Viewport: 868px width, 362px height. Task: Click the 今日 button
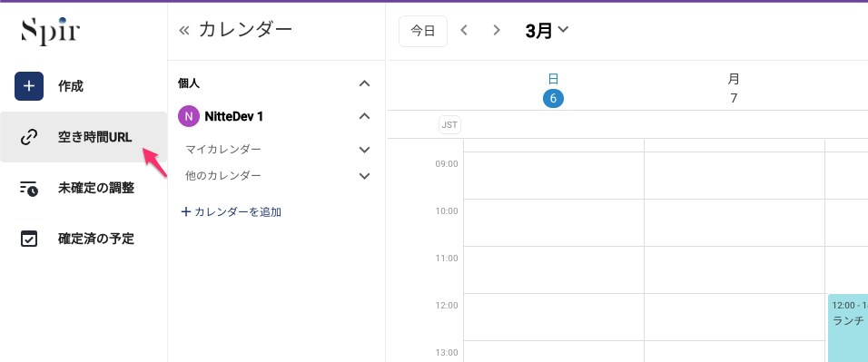point(423,31)
